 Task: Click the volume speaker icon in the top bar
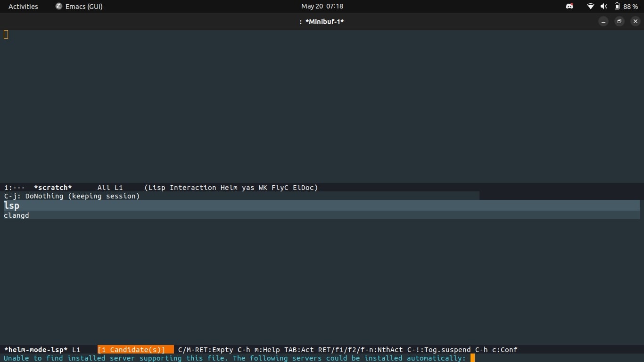click(x=604, y=6)
